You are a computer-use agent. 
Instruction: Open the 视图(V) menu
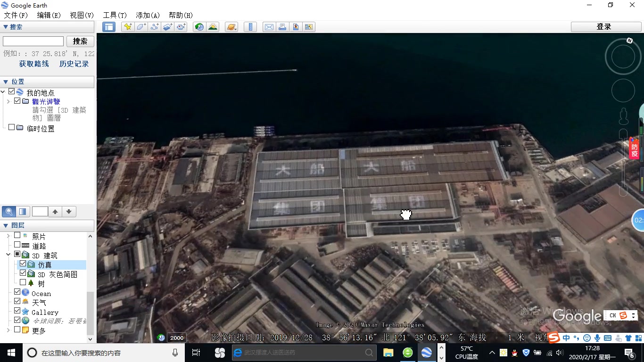(82, 15)
